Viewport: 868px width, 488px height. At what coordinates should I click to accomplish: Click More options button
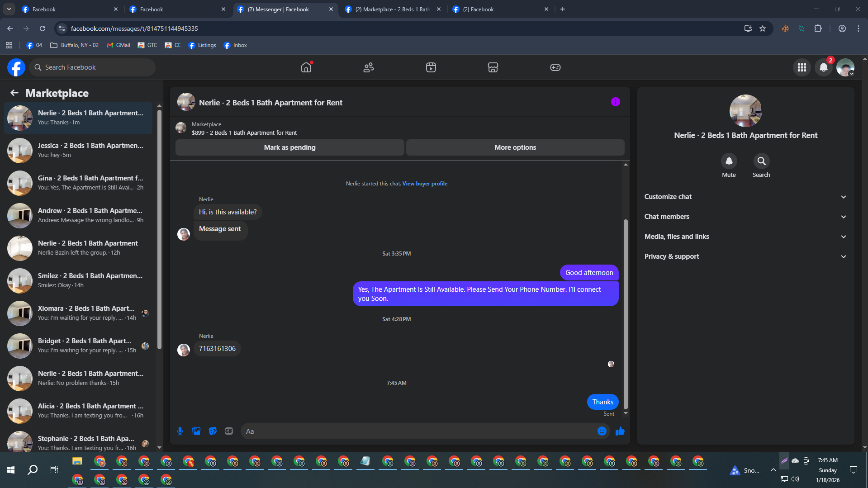point(515,147)
